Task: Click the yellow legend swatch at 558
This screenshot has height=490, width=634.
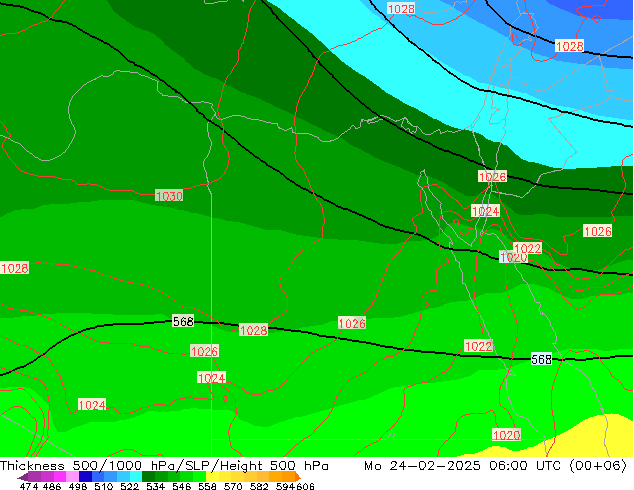Action: click(x=212, y=476)
